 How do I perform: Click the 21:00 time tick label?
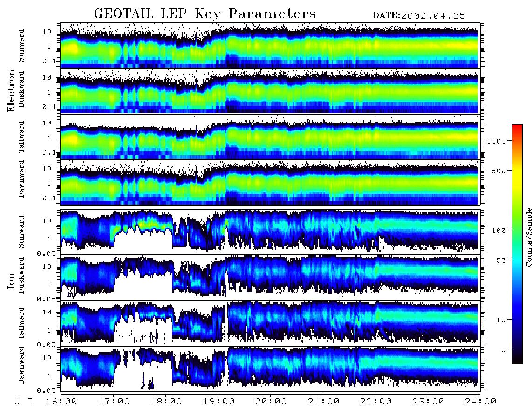tap(324, 402)
